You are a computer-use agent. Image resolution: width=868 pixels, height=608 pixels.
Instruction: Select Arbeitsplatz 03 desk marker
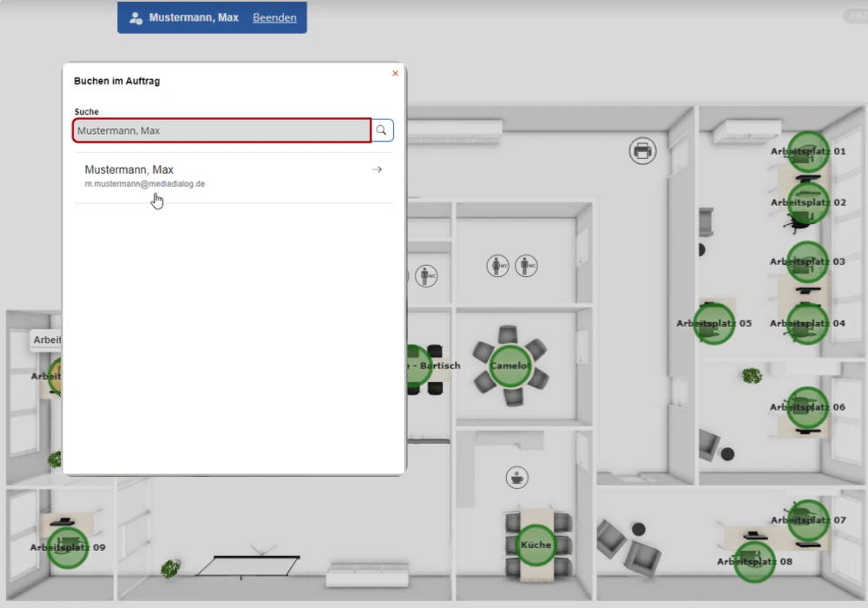pyautogui.click(x=807, y=262)
